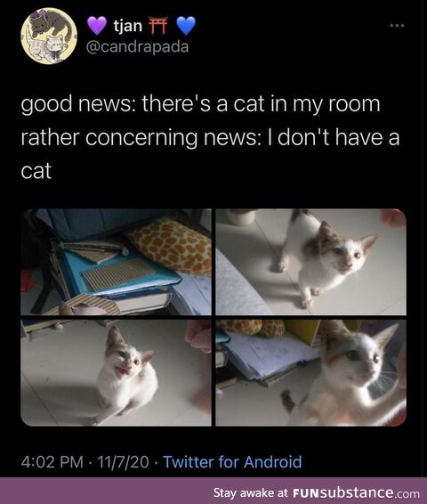Tap the 'Stay awake at' banner text

pos(252,493)
